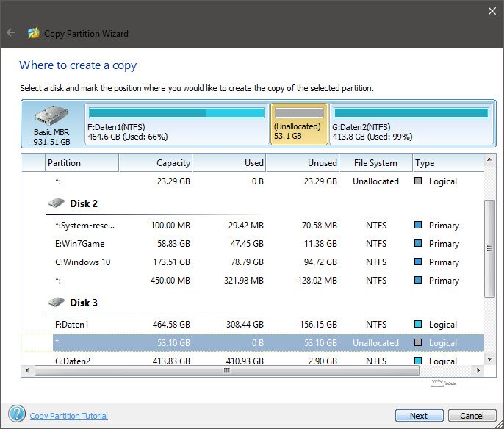Click the Copy Partition Wizard icon
Viewport: 504px width, 429px height.
coord(33,33)
